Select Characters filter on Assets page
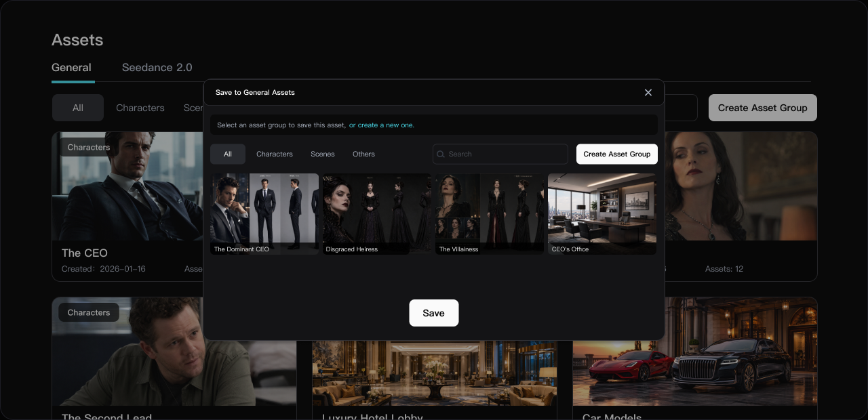This screenshot has width=868, height=420. 140,108
